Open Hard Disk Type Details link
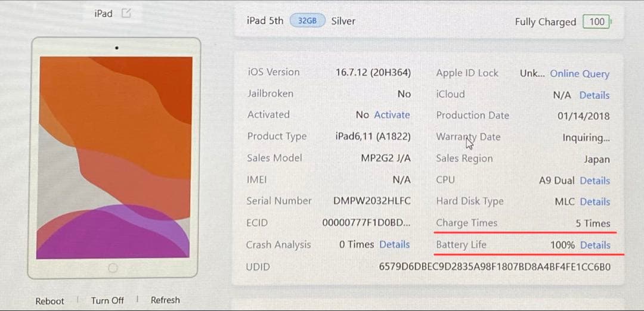Screen dimensions: 644x311 (595, 202)
